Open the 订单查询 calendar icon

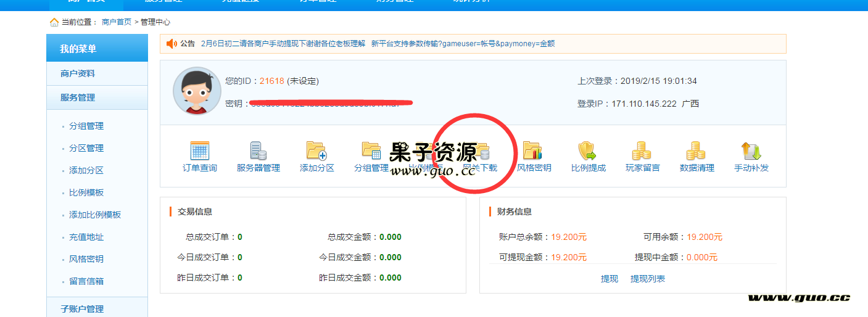pos(199,151)
